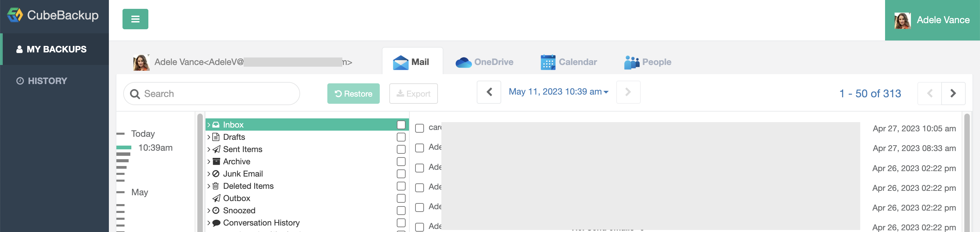The height and width of the screenshot is (232, 980).
Task: Click the clock icon beside HISTORY
Action: [20, 81]
